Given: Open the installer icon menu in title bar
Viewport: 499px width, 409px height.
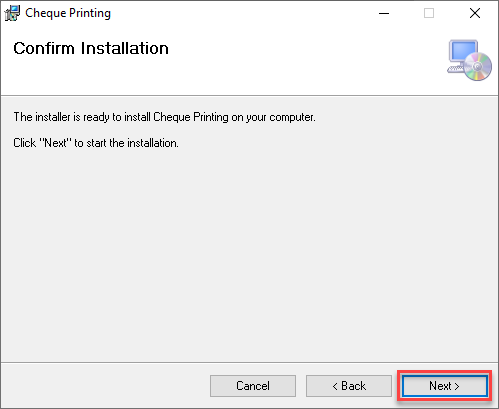Looking at the screenshot, I should pyautogui.click(x=12, y=13).
